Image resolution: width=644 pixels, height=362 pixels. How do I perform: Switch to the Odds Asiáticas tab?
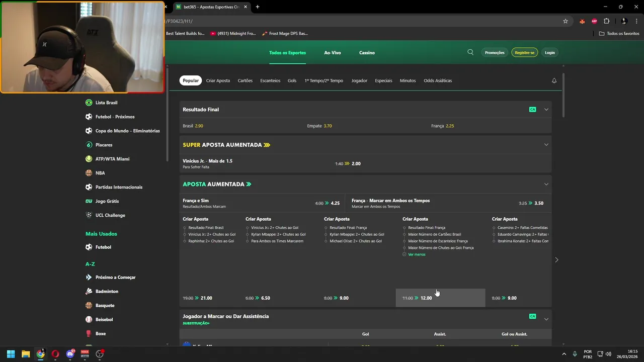pos(438,80)
